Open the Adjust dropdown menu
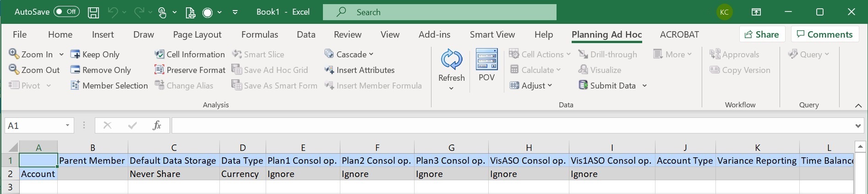The height and width of the screenshot is (194, 868). pyautogui.click(x=549, y=85)
